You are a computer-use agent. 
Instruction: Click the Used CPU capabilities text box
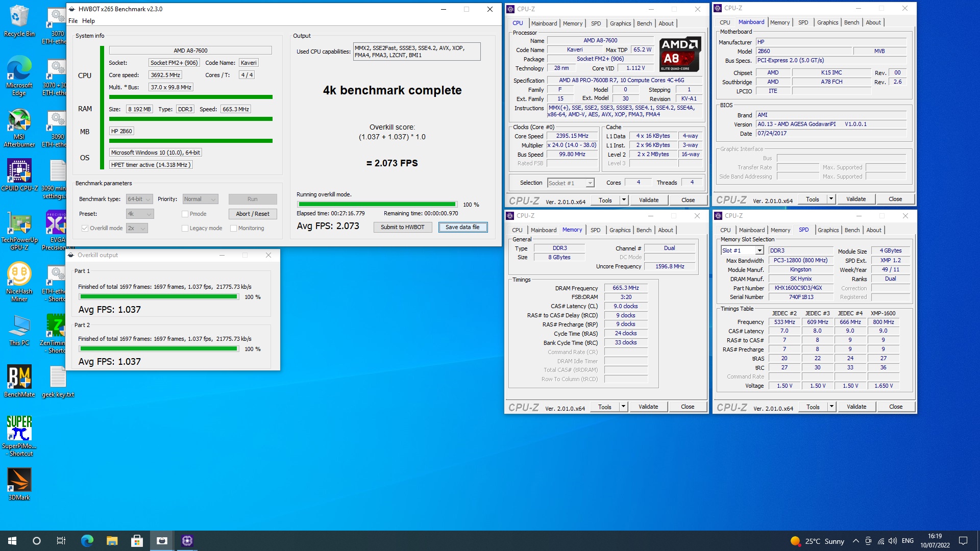[x=416, y=52]
